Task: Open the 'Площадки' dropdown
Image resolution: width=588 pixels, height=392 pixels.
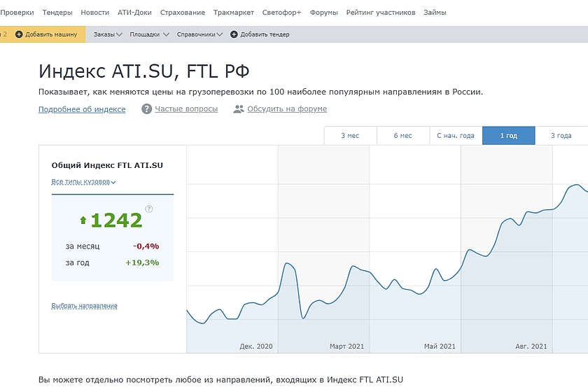Action: (149, 34)
